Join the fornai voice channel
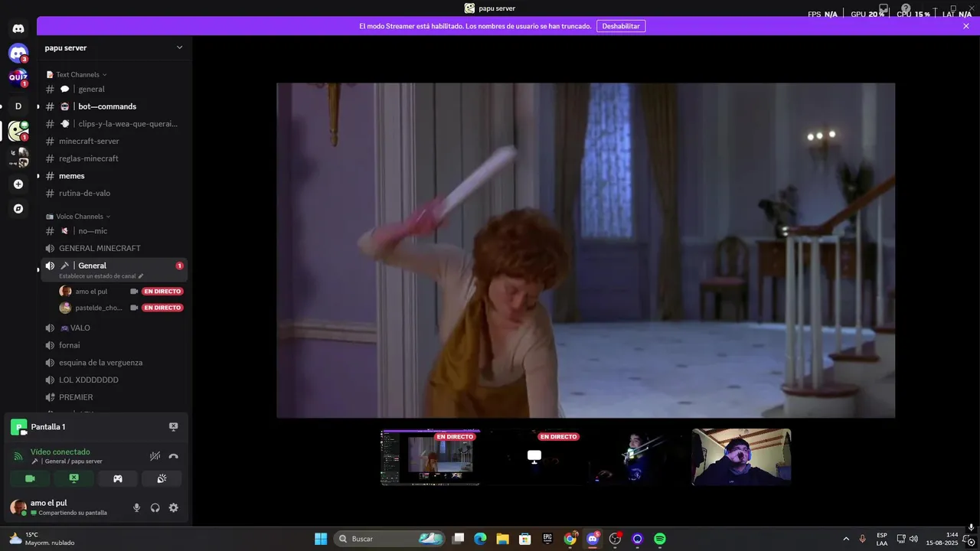The height and width of the screenshot is (551, 980). (114, 345)
